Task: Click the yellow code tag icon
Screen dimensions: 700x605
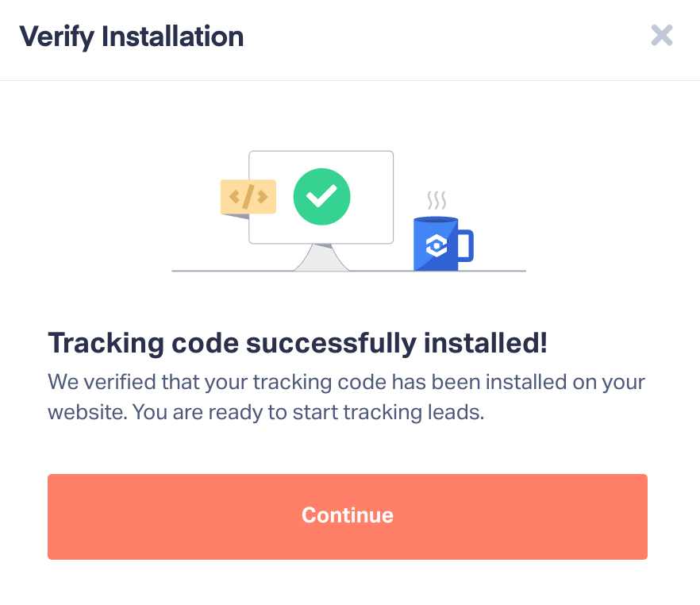Action: pos(248,196)
